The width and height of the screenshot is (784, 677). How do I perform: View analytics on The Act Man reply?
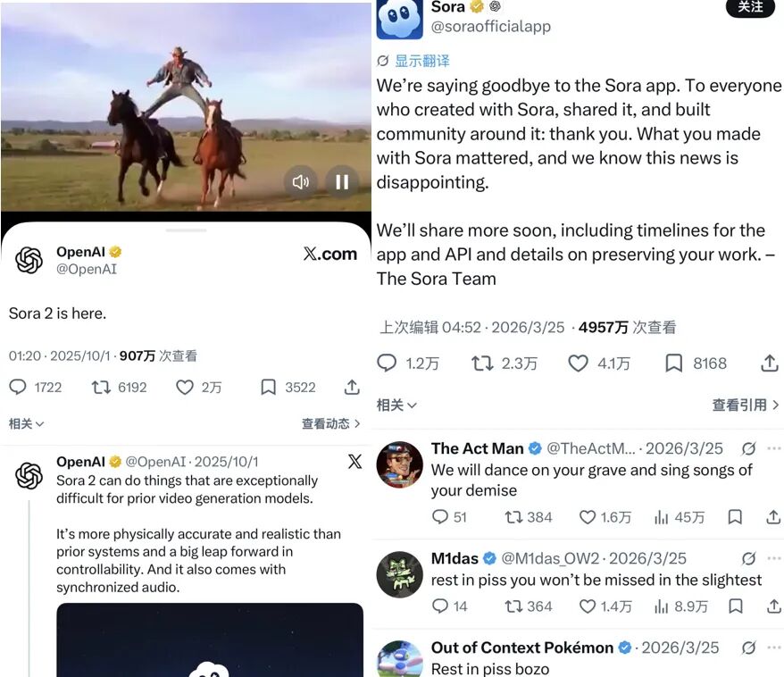[680, 517]
